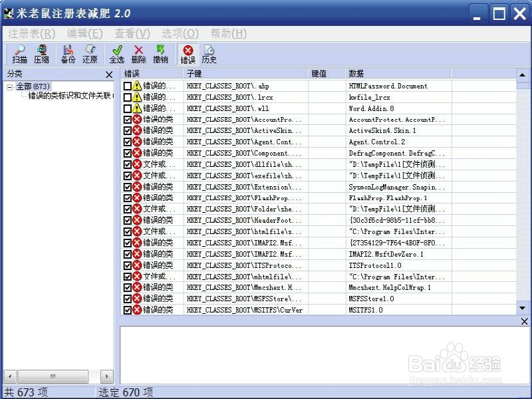Uncheck the Extension entry checkbox
Viewport: 532px width, 399px height.
(x=127, y=187)
